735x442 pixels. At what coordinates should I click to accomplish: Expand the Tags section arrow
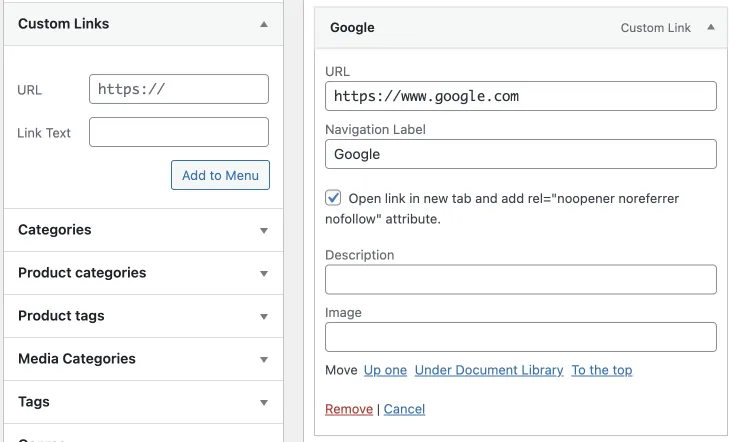pyautogui.click(x=264, y=403)
